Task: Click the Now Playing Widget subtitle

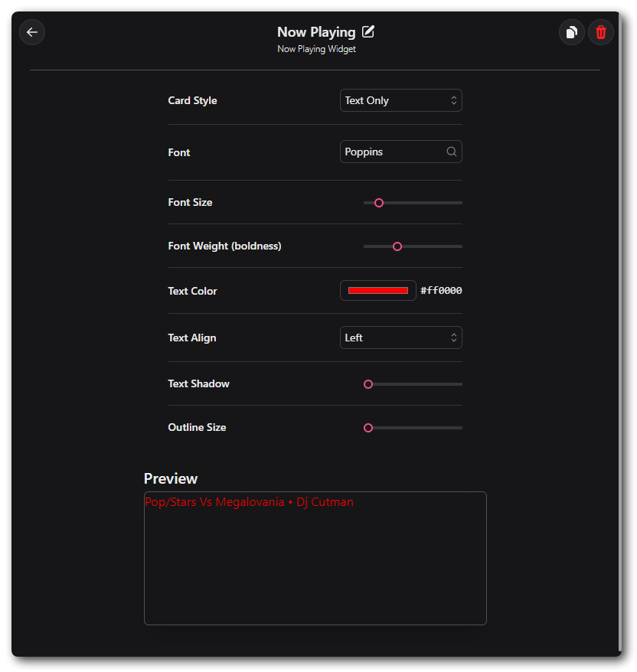Action: click(316, 49)
